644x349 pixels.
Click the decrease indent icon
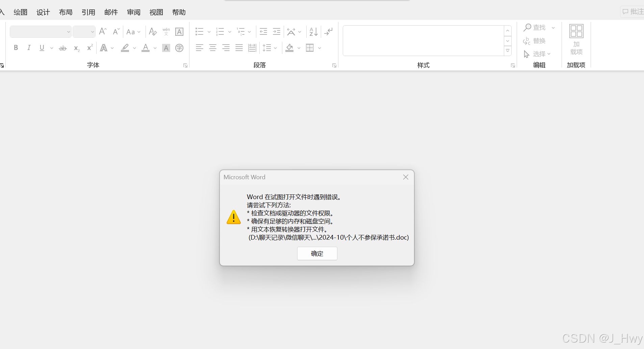[x=263, y=32]
